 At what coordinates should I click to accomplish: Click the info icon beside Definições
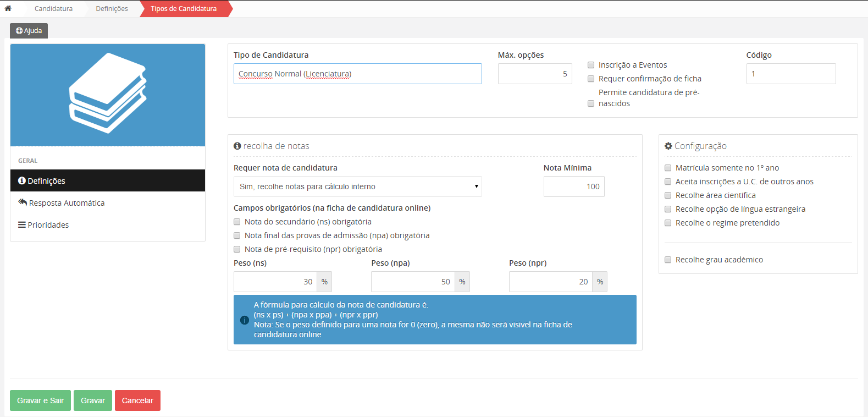[x=22, y=180]
